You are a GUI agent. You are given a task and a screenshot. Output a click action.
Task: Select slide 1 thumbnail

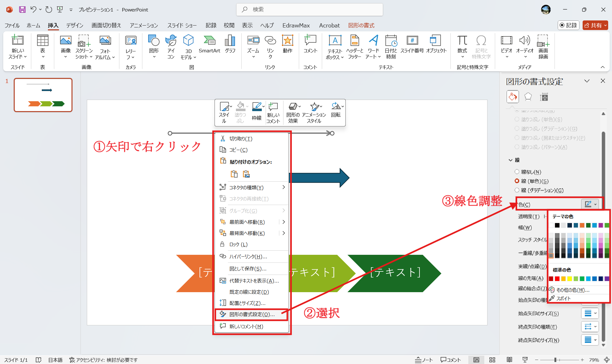[x=43, y=95]
